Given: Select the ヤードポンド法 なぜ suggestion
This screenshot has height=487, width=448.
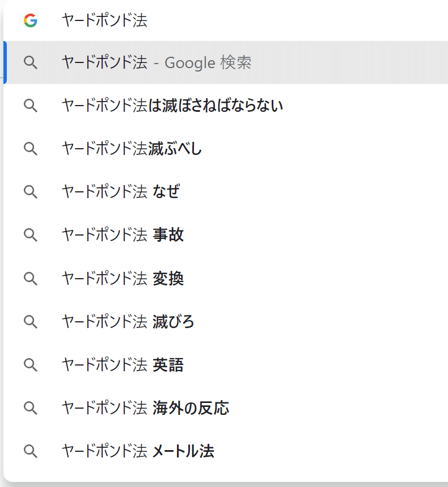Looking at the screenshot, I should coord(121,192).
